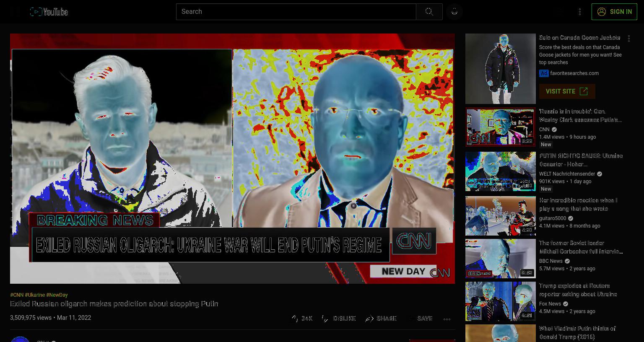Viewport: 644px width, 342px height.
Task: Click the CNN verified badge in sidebar
Action: tap(554, 130)
